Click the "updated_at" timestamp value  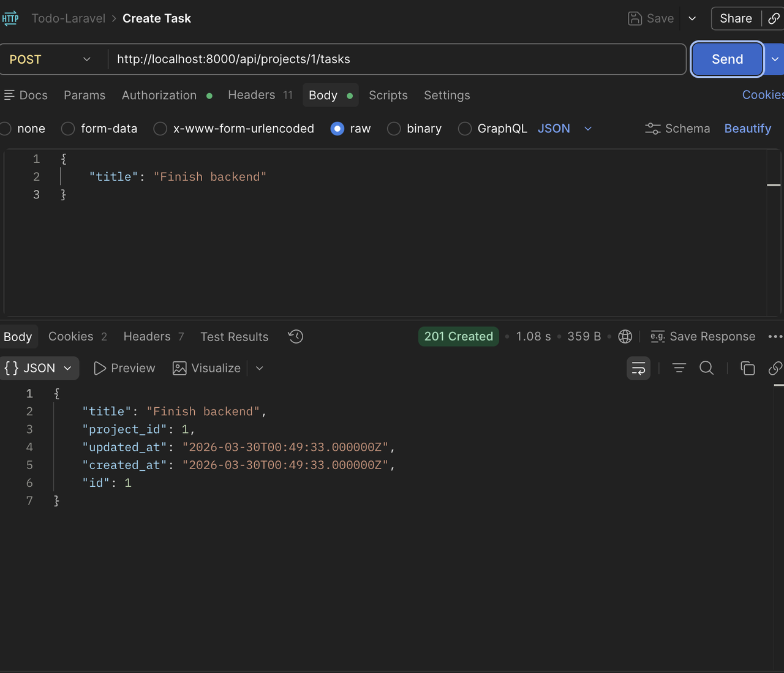285,447
